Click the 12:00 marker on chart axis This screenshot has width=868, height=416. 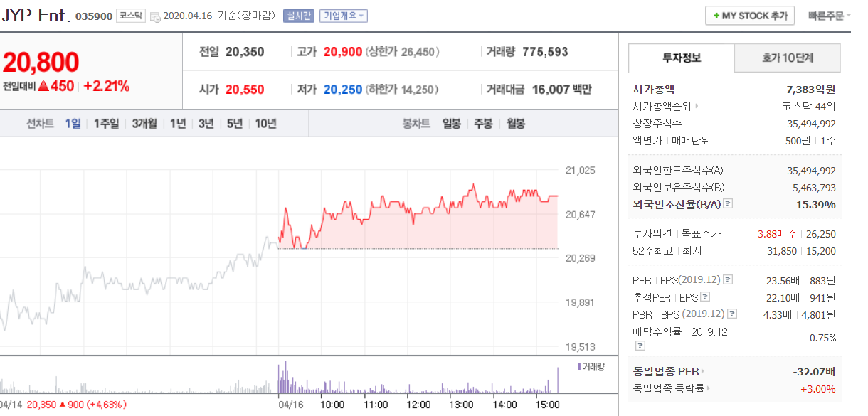click(x=418, y=405)
